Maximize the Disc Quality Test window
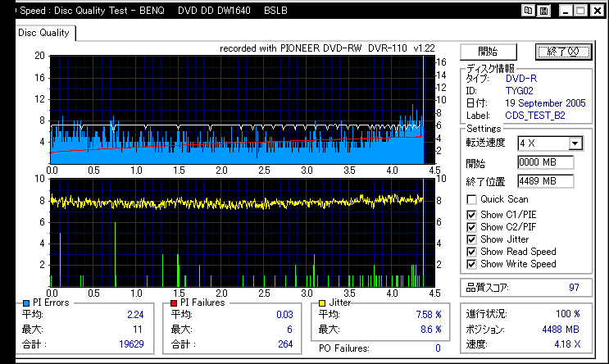The image size is (609, 364). [581, 11]
